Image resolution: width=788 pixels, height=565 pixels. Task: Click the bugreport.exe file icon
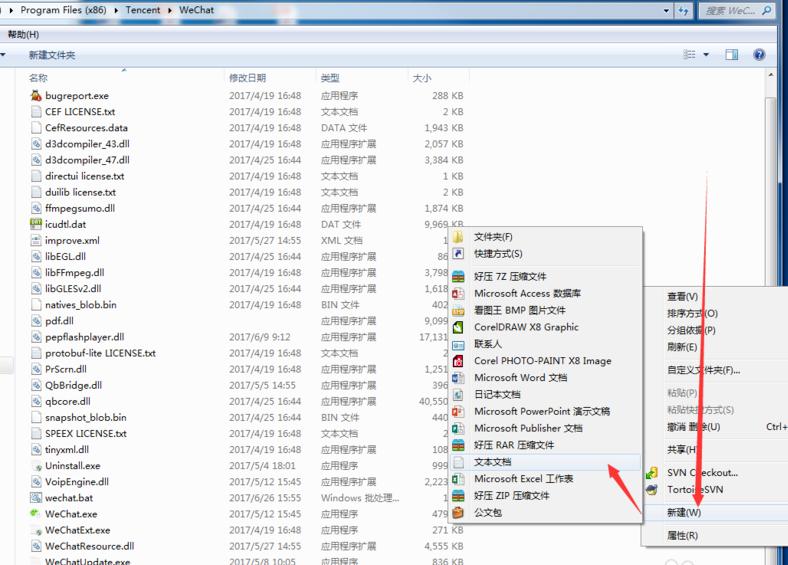point(36,96)
